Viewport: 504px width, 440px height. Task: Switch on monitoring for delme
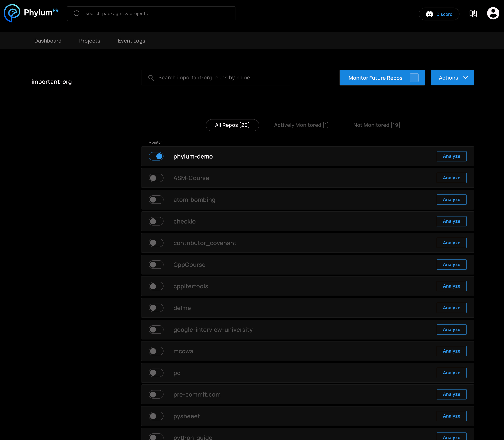pos(156,308)
